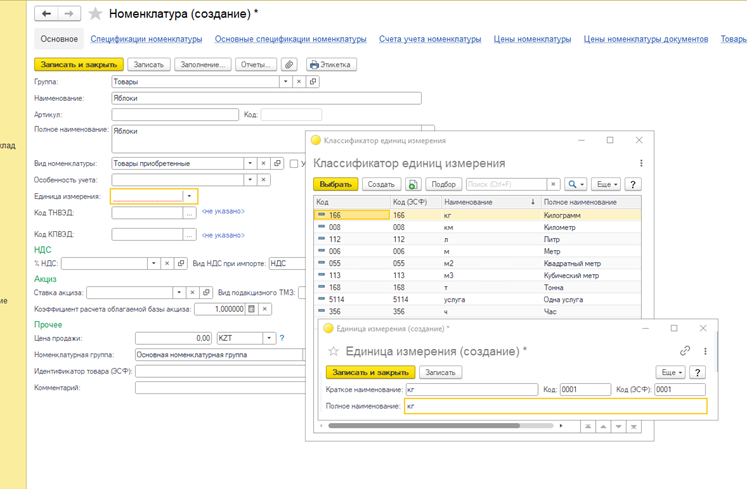Go back with the left arrow button
This screenshot has width=747, height=489.
coord(46,14)
